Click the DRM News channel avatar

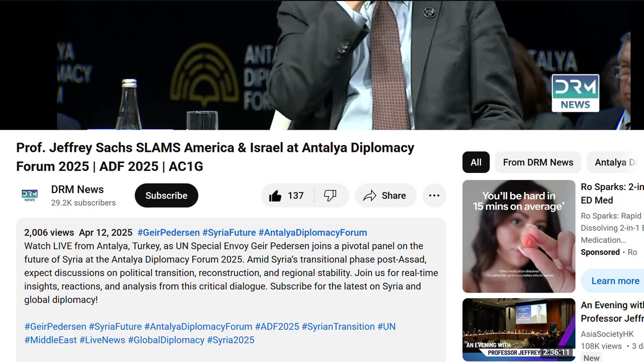[x=30, y=196]
